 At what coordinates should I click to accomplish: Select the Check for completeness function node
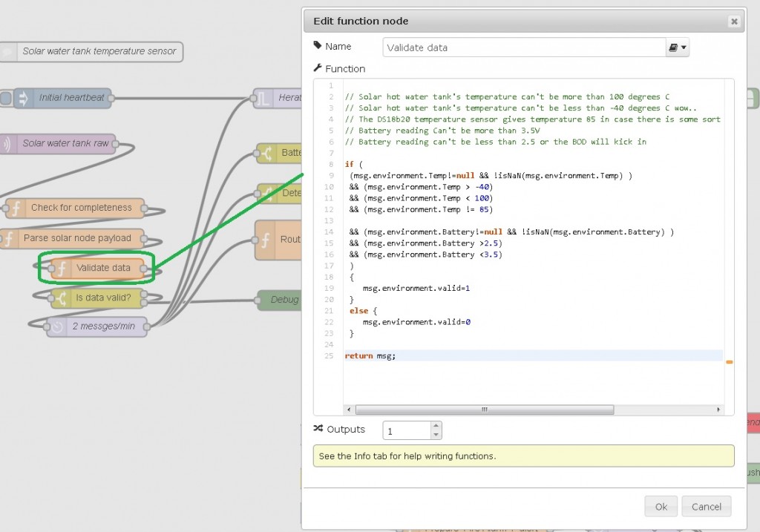click(75, 208)
